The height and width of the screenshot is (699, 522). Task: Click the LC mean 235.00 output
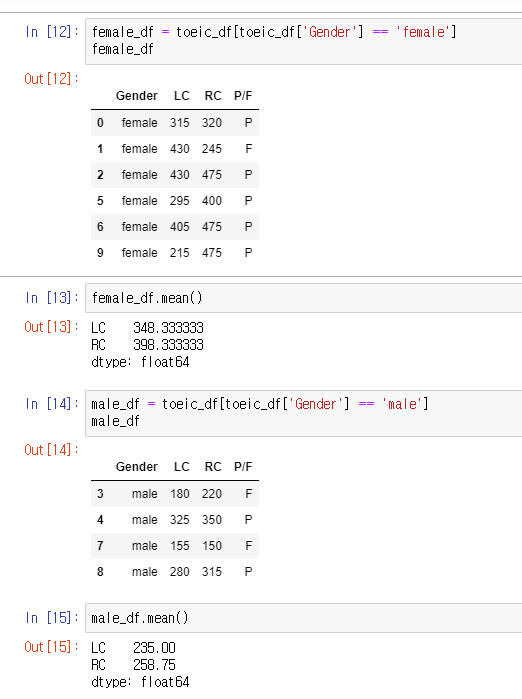(x=154, y=648)
